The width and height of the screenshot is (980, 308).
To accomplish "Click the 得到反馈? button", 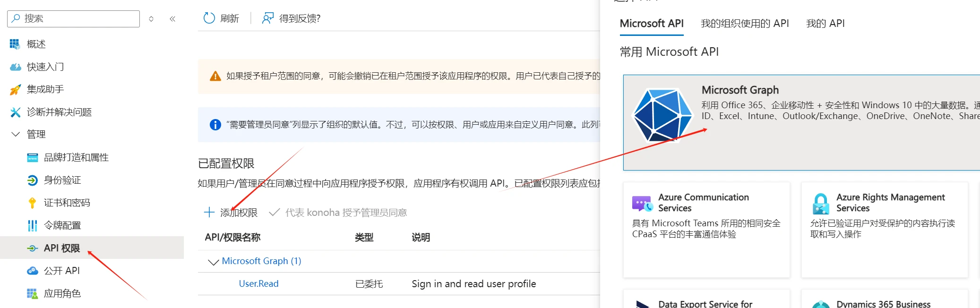I will pos(292,18).
